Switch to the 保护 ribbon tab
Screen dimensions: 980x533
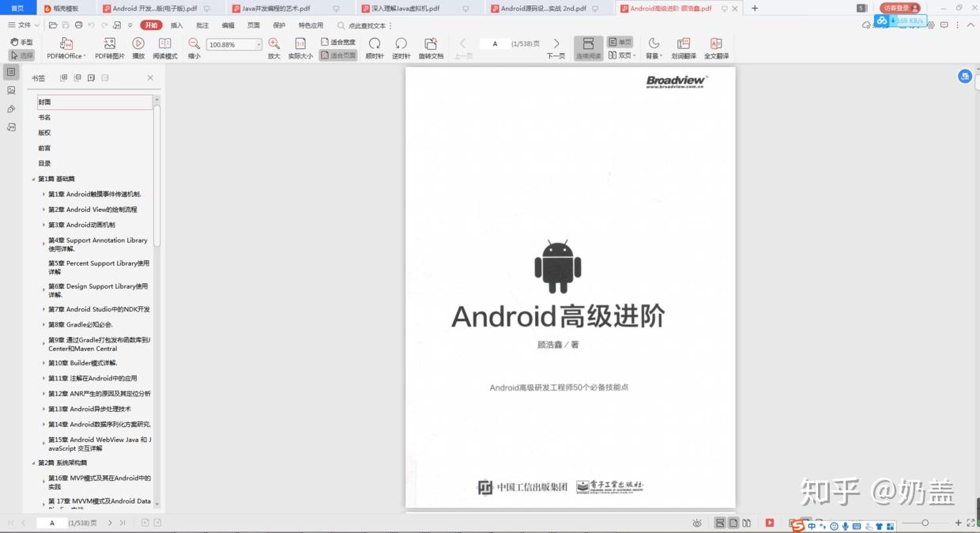(279, 25)
